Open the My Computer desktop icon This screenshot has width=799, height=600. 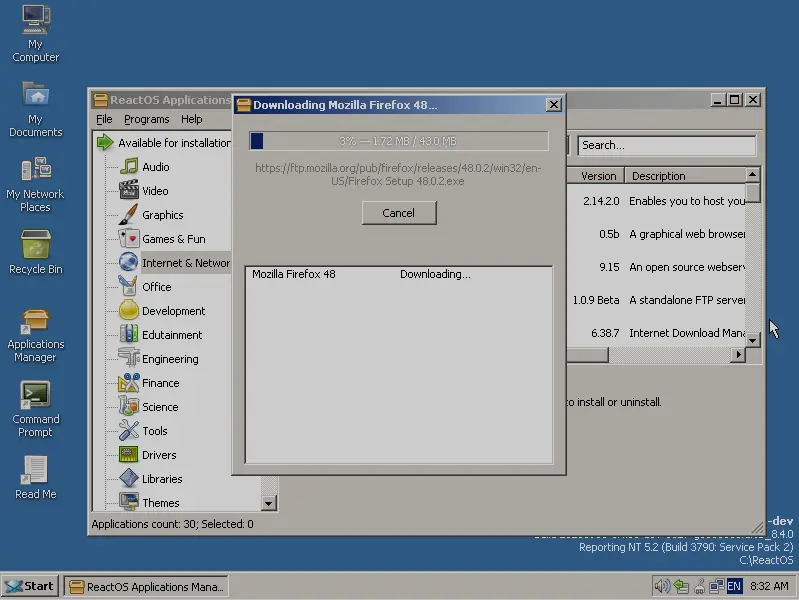(x=35, y=34)
